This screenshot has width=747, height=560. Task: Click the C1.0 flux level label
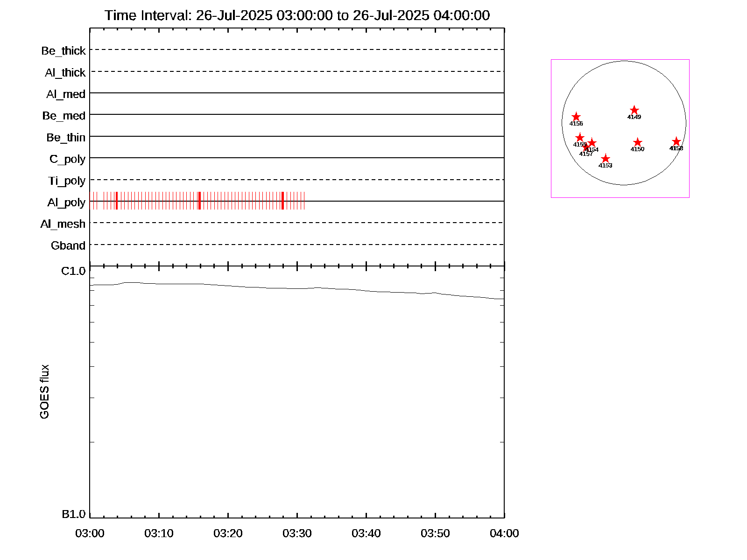tap(73, 271)
